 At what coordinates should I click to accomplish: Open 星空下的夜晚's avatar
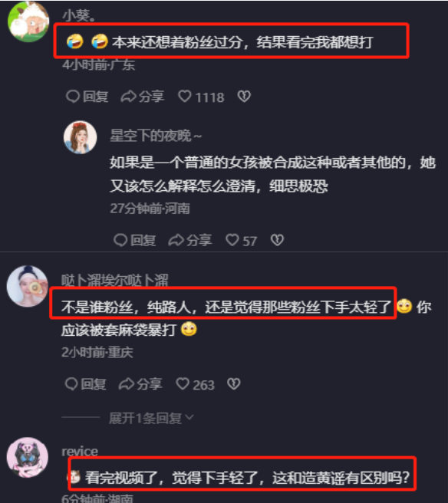coord(81,137)
